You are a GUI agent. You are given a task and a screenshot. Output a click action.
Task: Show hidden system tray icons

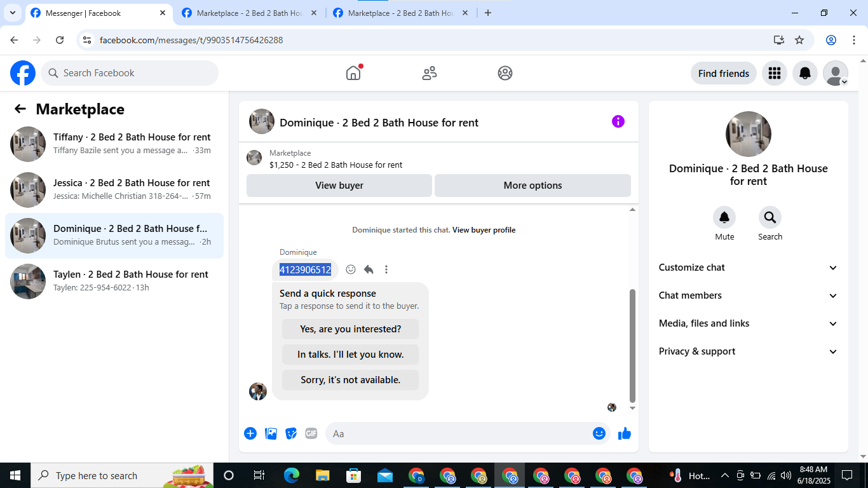pos(724,475)
